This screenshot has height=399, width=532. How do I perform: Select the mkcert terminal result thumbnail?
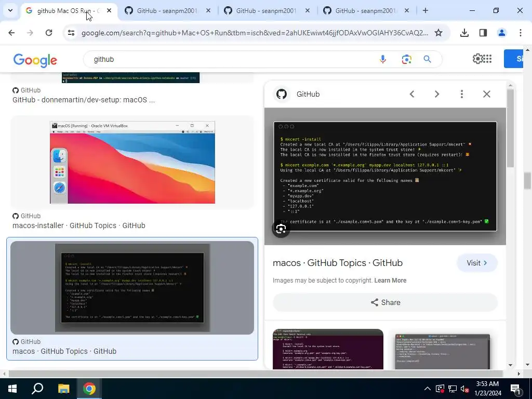[x=132, y=288]
